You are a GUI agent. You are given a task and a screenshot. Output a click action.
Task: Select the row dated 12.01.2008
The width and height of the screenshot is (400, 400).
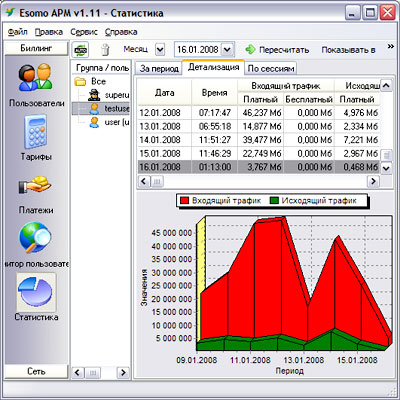259,113
